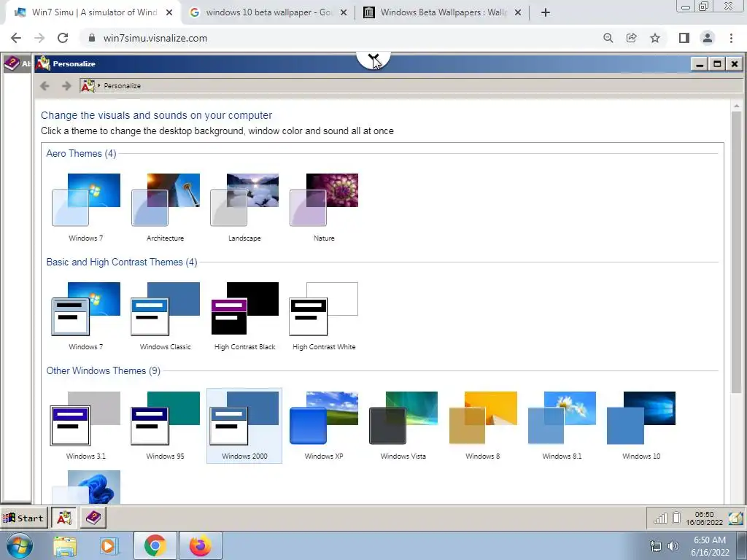Click the share page icon

point(632,38)
